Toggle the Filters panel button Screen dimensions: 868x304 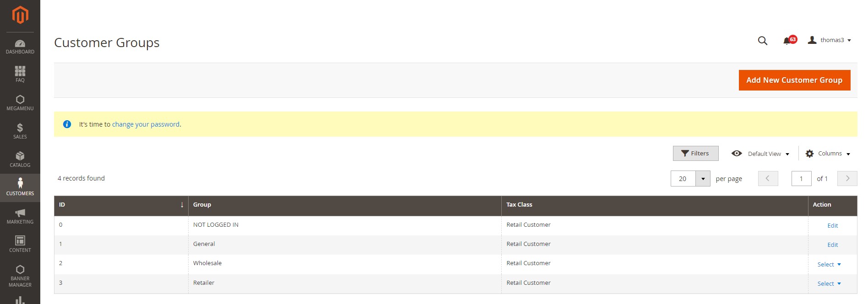click(x=695, y=154)
